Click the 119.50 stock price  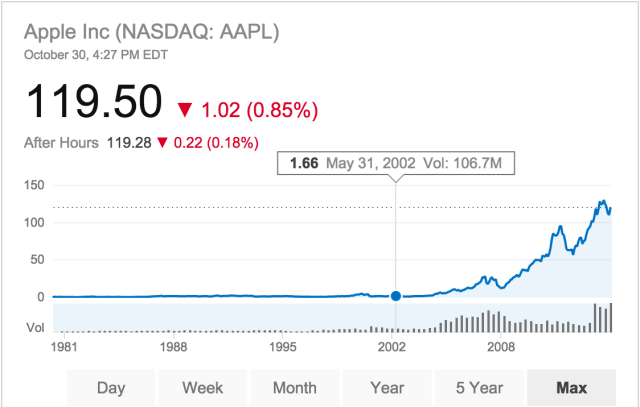click(x=93, y=102)
